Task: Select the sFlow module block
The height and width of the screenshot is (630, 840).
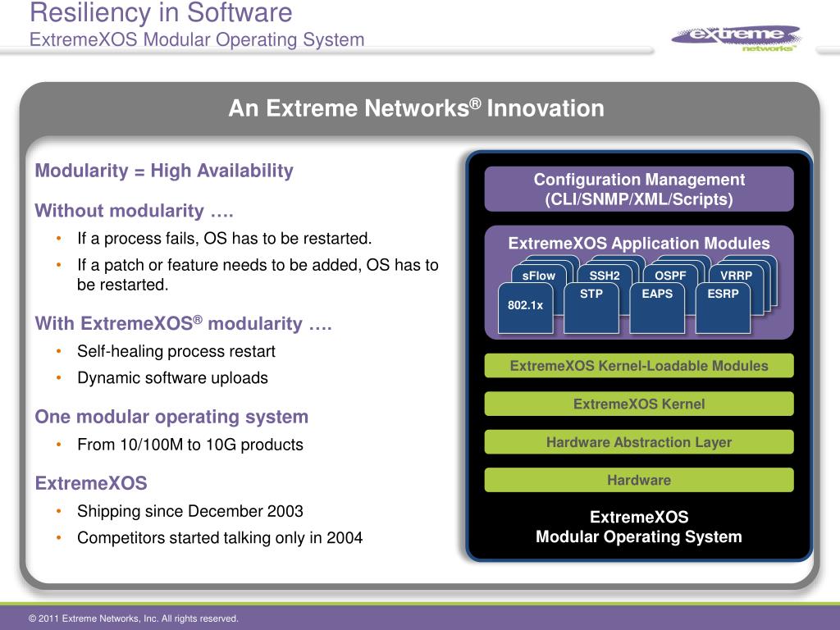Action: coord(538,276)
